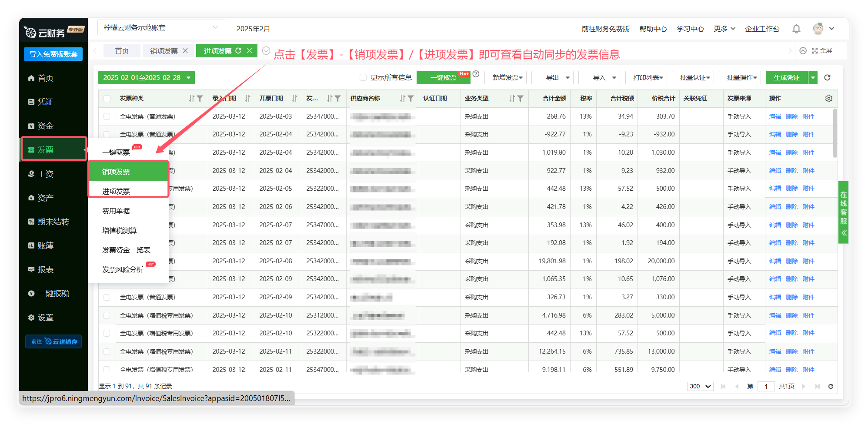
Task: Refresh pagination icon at bottom right
Action: (831, 386)
